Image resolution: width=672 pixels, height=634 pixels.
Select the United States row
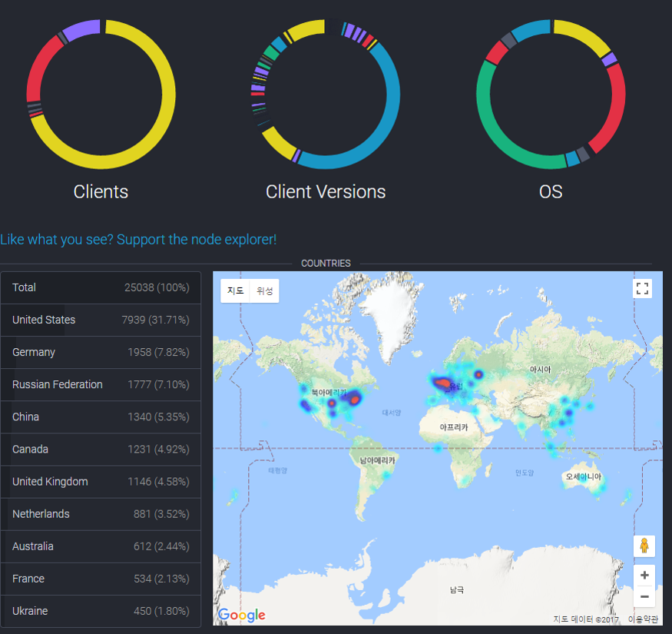(x=101, y=320)
